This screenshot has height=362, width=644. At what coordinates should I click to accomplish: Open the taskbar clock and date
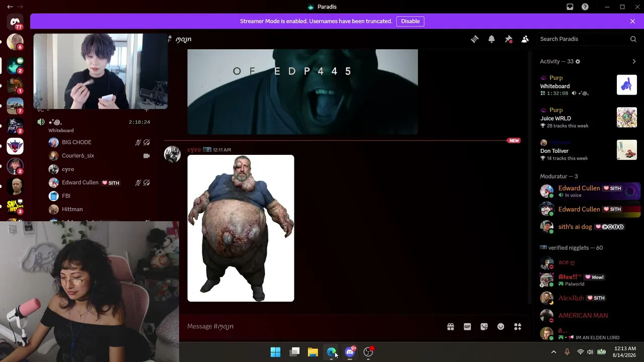[625, 352]
